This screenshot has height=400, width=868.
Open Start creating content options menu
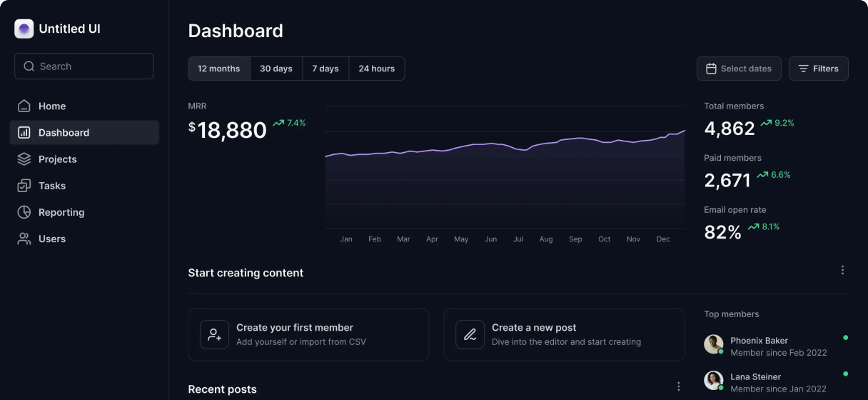click(842, 270)
